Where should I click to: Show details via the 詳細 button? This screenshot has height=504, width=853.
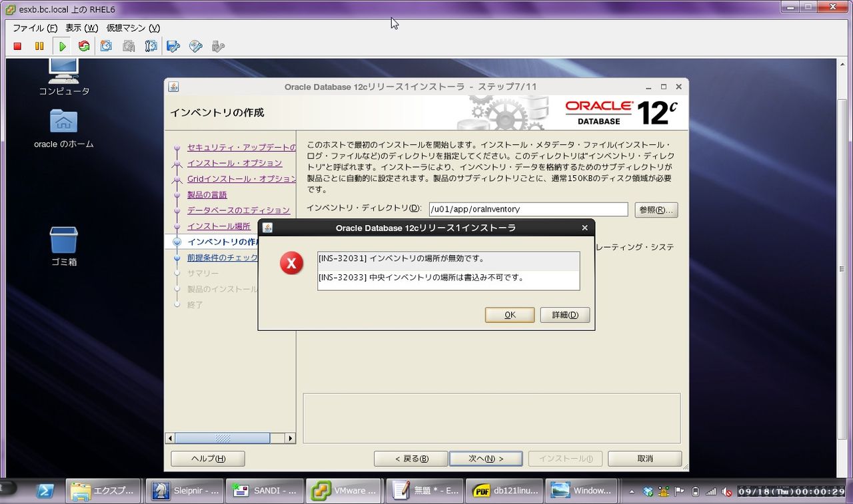pyautogui.click(x=564, y=314)
